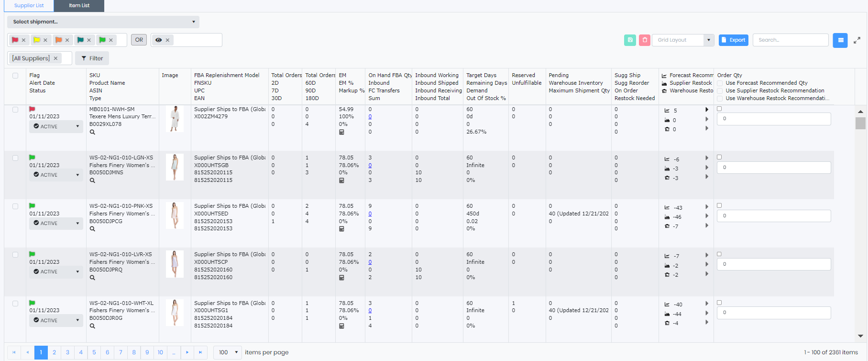The width and height of the screenshot is (868, 361).
Task: Remove the eye visibility filter chip
Action: tap(167, 40)
